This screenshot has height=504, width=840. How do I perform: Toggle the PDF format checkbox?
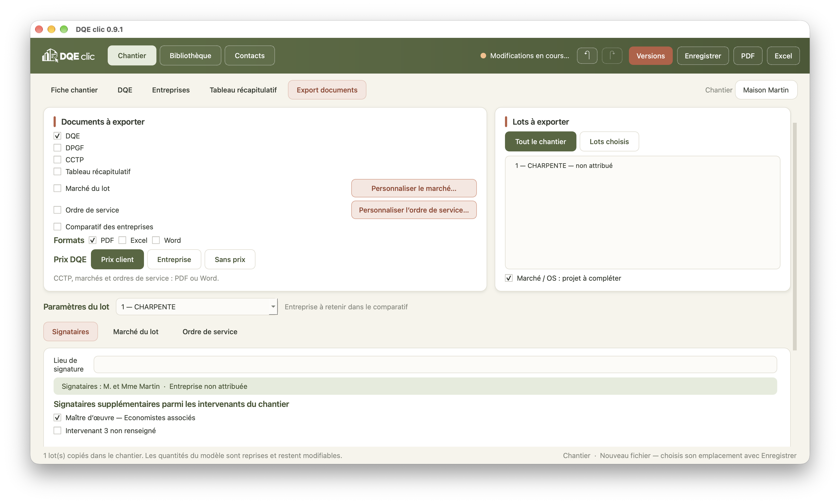[93, 240]
